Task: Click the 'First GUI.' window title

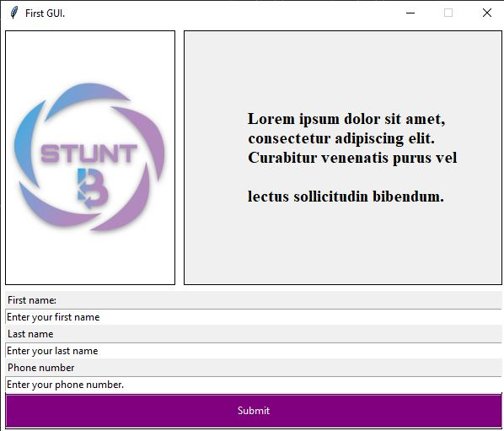Action: [x=45, y=13]
